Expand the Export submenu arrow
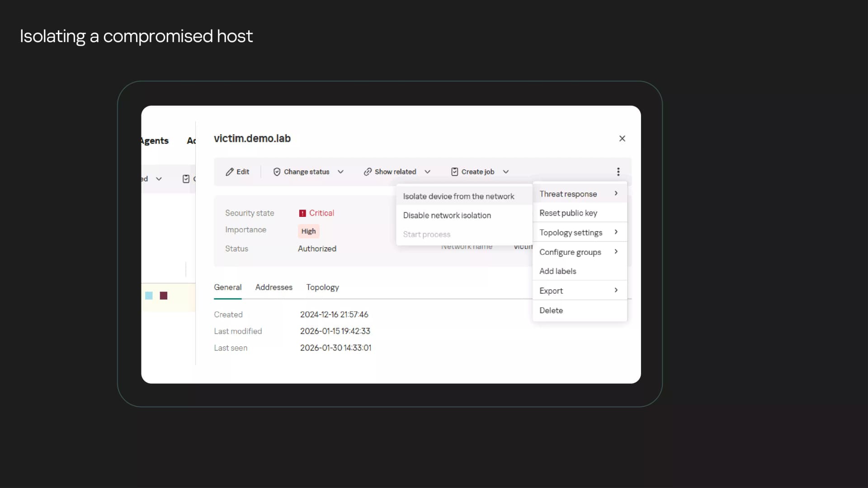 [x=616, y=290]
